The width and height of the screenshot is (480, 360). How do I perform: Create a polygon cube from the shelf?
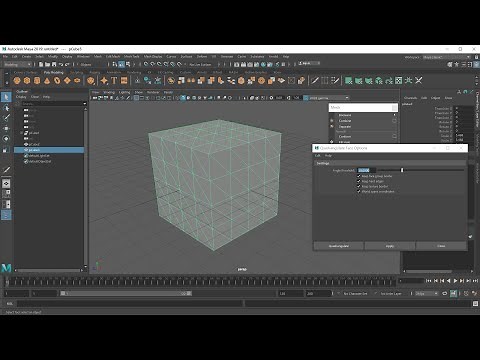27,80
